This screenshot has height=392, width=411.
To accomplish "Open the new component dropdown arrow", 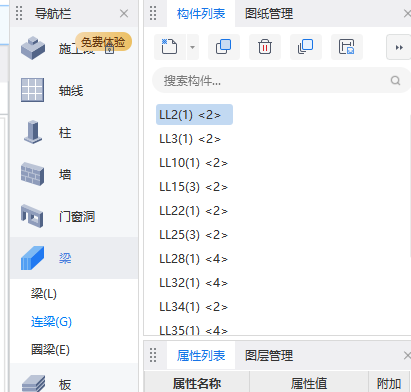I will (193, 47).
